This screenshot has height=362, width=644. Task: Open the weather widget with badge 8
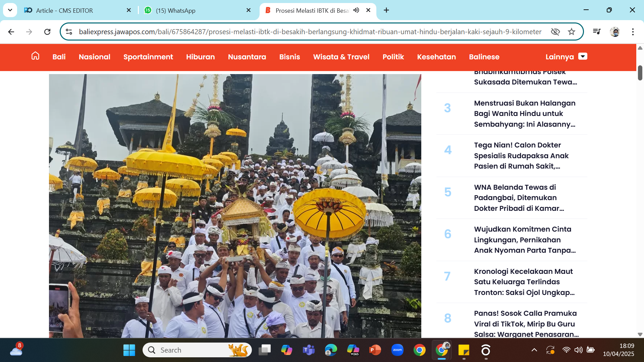pyautogui.click(x=16, y=350)
